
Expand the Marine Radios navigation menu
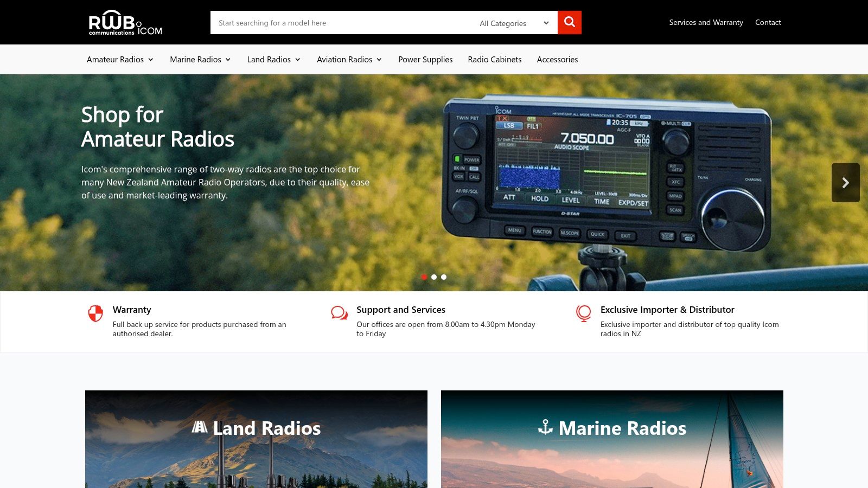200,60
